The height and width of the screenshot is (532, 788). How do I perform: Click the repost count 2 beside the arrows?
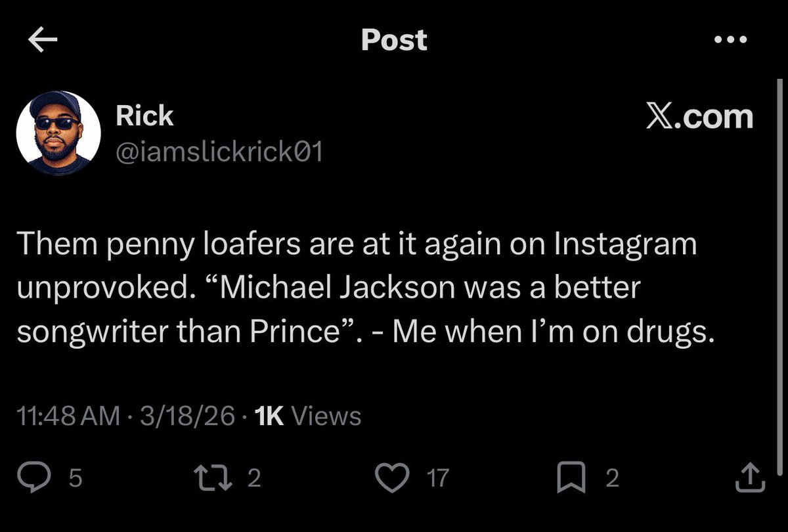click(x=254, y=479)
